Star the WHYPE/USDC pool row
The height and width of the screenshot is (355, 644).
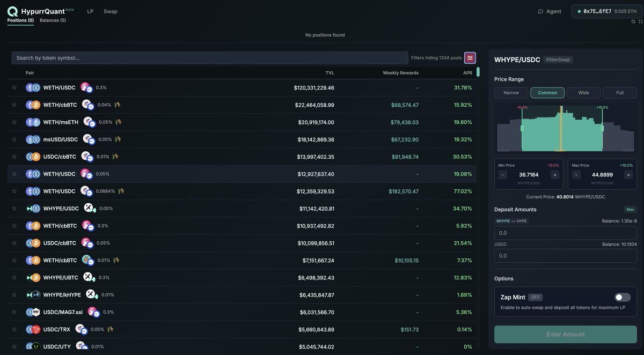pyautogui.click(x=14, y=209)
